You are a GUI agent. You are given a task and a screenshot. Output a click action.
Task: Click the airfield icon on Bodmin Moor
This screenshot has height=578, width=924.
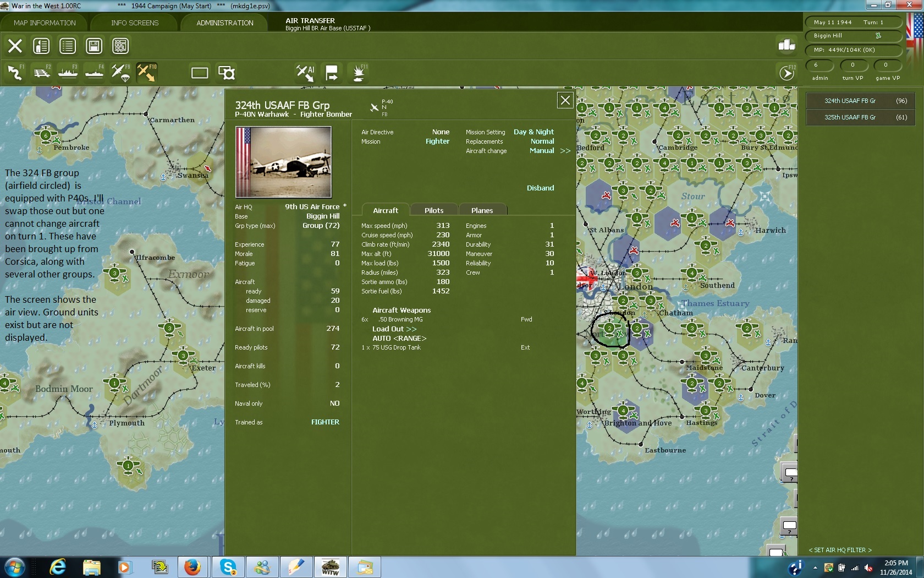(x=116, y=383)
